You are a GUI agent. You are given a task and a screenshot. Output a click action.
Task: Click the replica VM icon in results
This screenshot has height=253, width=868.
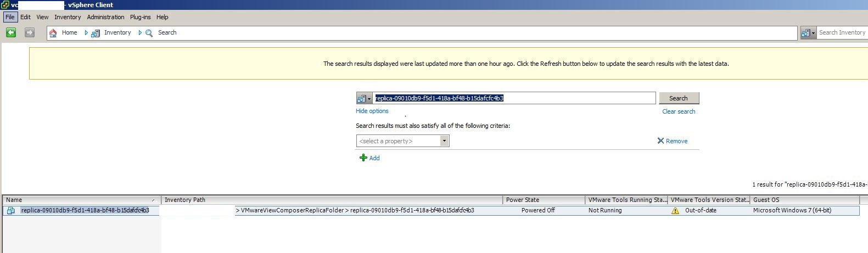(11, 210)
